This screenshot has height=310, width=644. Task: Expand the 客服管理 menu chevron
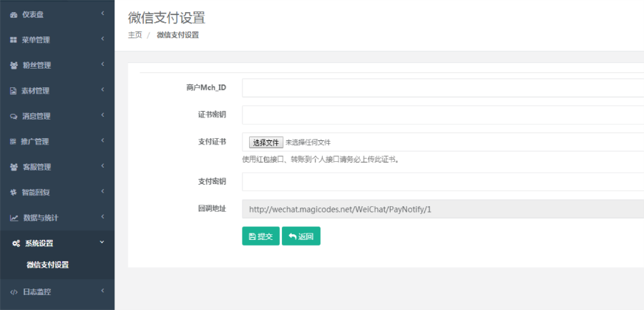(102, 165)
